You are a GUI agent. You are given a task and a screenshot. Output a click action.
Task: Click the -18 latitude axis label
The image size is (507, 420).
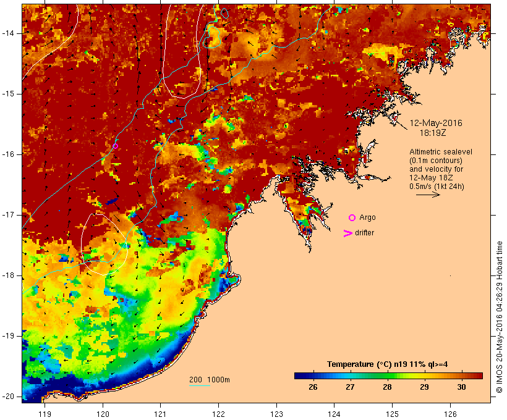tap(8, 275)
